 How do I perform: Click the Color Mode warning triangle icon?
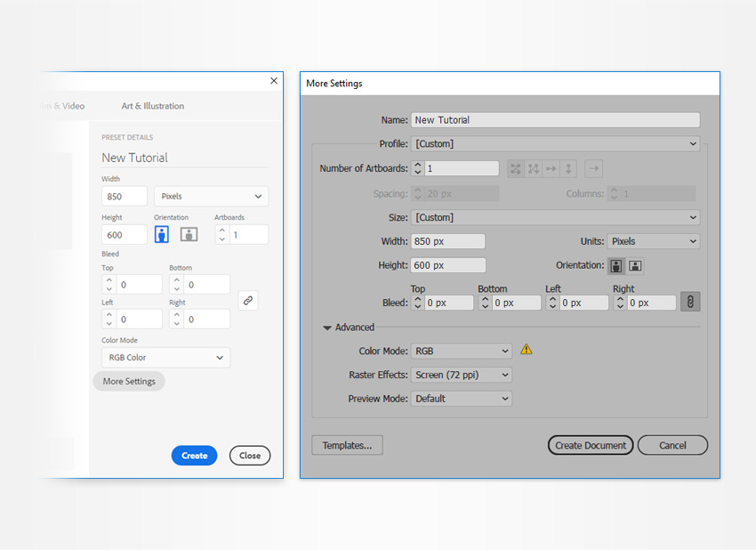pos(527,350)
